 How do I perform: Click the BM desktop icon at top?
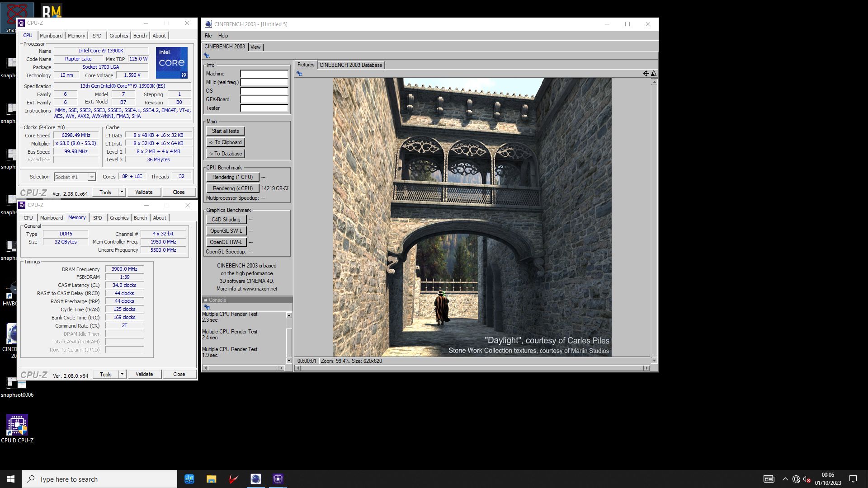coord(52,11)
